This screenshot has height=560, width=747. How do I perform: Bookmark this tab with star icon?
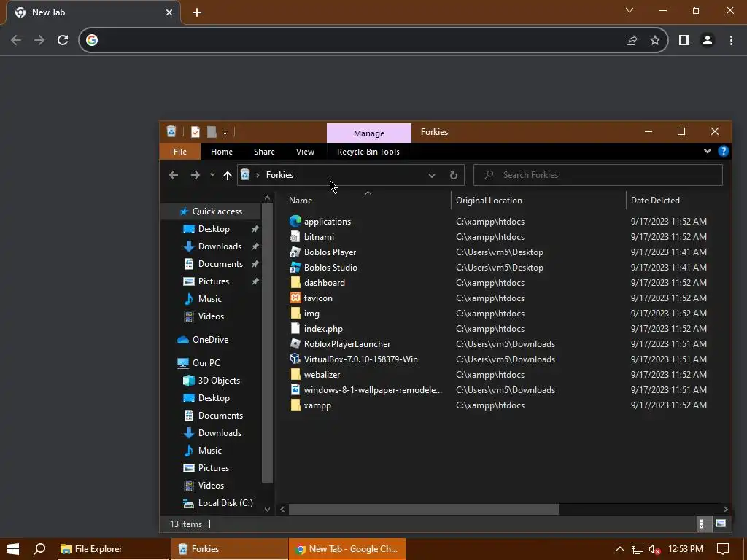655,40
